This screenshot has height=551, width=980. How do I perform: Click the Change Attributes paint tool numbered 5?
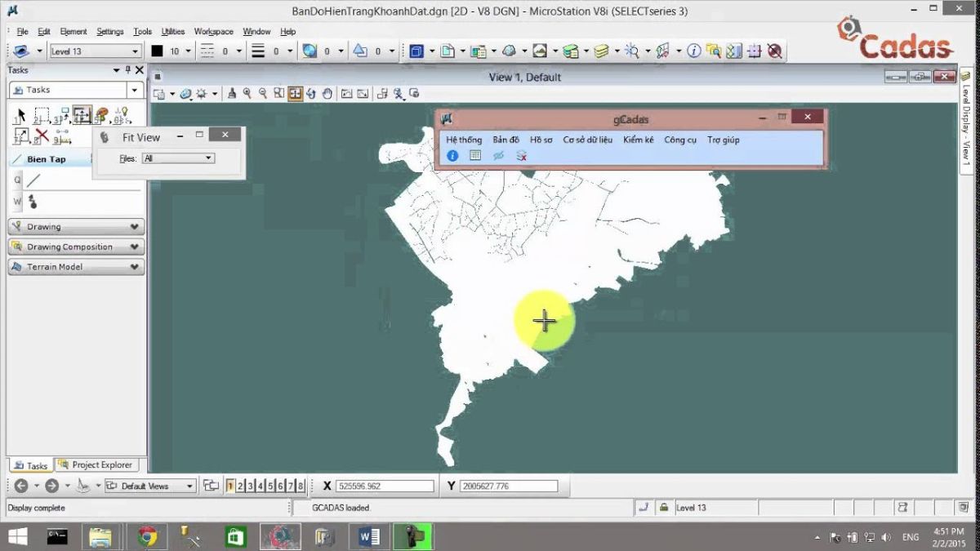point(101,115)
